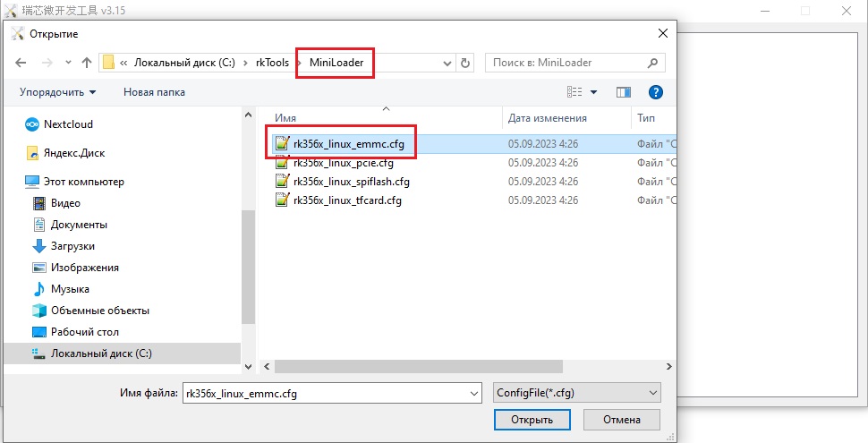Click the Отмена button
Image resolution: width=868 pixels, height=443 pixels.
tap(622, 420)
